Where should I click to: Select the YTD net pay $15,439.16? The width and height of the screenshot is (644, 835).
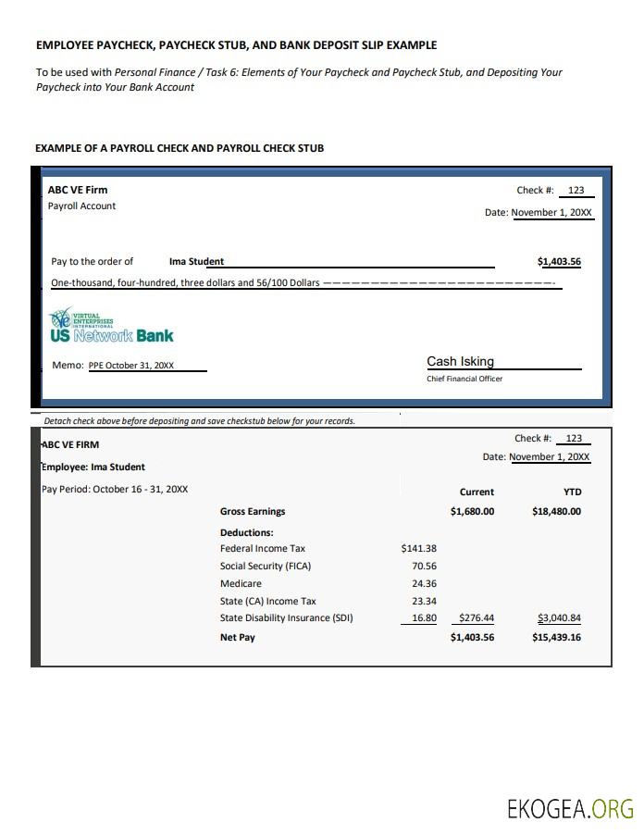pyautogui.click(x=556, y=638)
